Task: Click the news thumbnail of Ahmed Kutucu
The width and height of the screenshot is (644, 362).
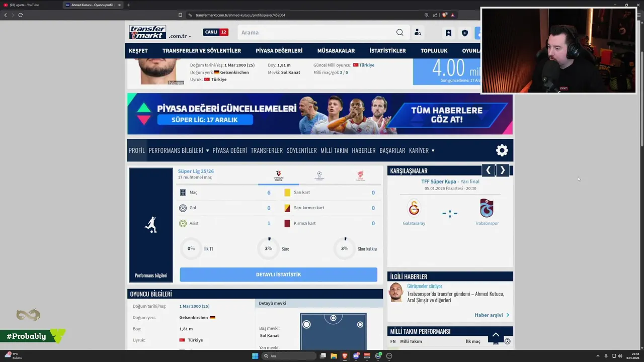Action: tap(396, 293)
